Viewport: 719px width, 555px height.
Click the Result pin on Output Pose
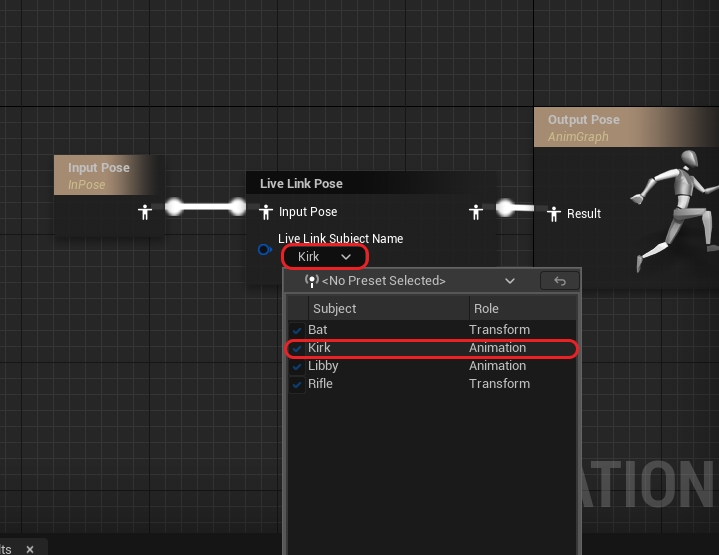(x=554, y=213)
